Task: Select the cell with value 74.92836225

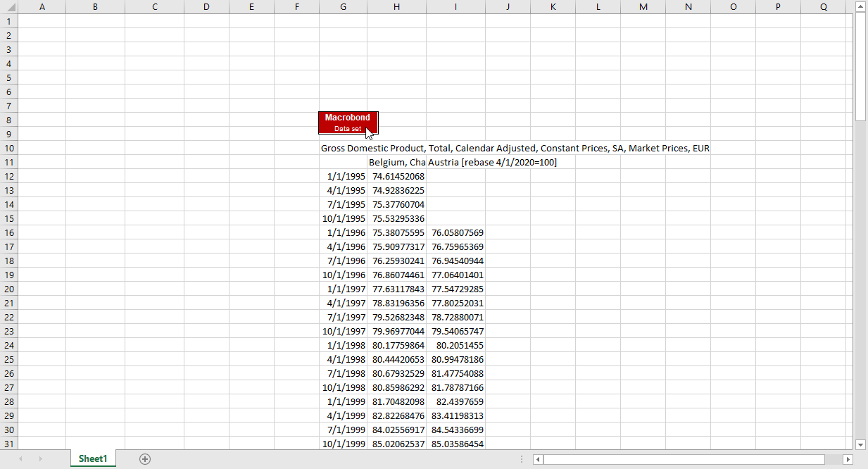Action: [396, 190]
